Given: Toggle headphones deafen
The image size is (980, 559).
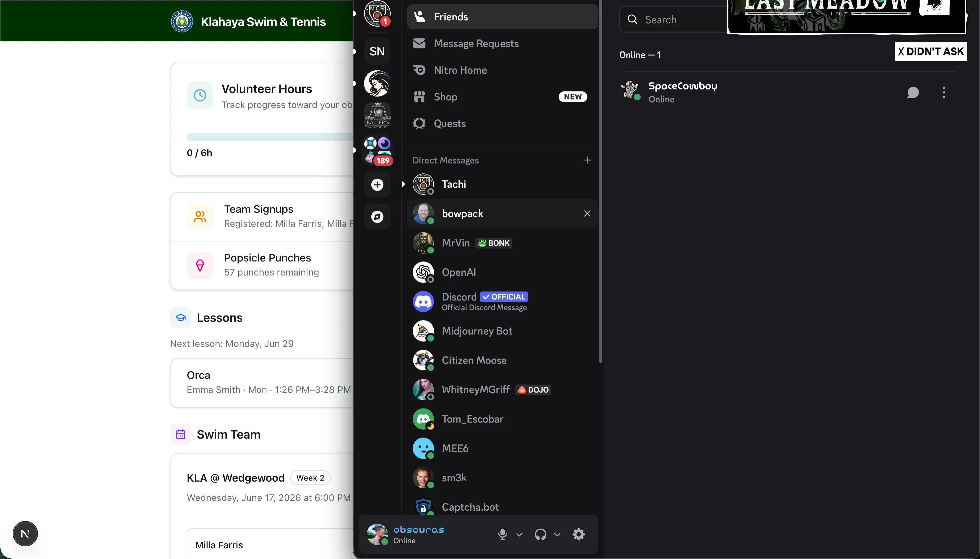Looking at the screenshot, I should tap(540, 534).
